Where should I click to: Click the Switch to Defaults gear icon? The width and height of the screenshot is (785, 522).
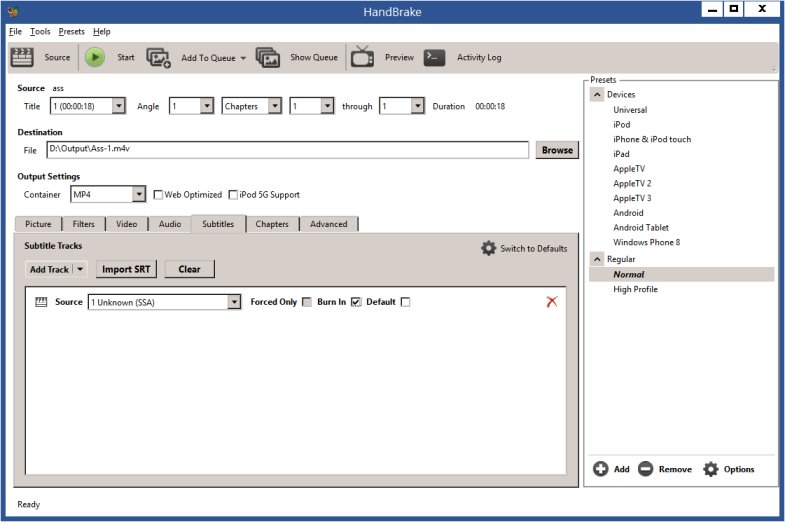tap(488, 248)
